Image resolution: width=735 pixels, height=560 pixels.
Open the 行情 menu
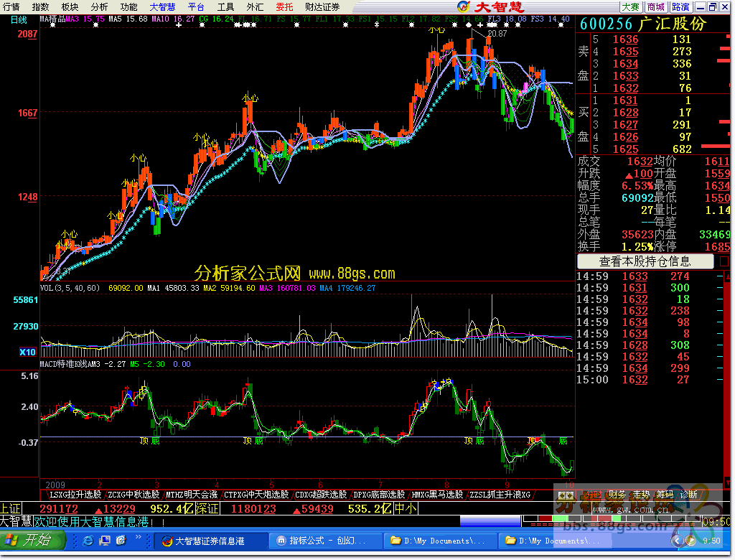pos(11,6)
